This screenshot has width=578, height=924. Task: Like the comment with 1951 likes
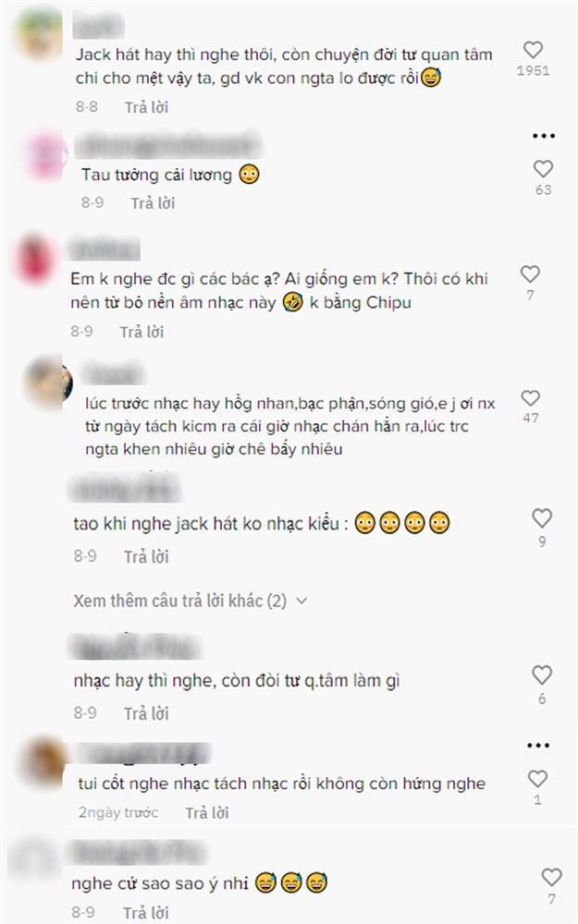pyautogui.click(x=534, y=50)
